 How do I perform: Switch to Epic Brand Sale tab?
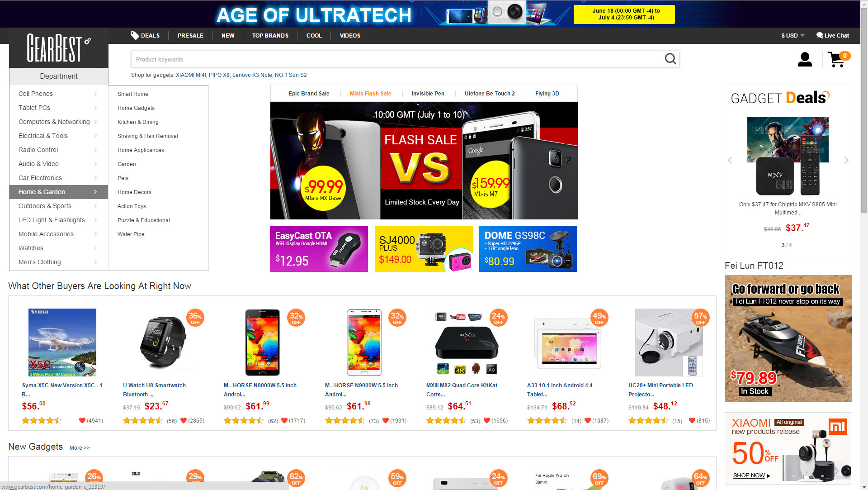tap(309, 94)
